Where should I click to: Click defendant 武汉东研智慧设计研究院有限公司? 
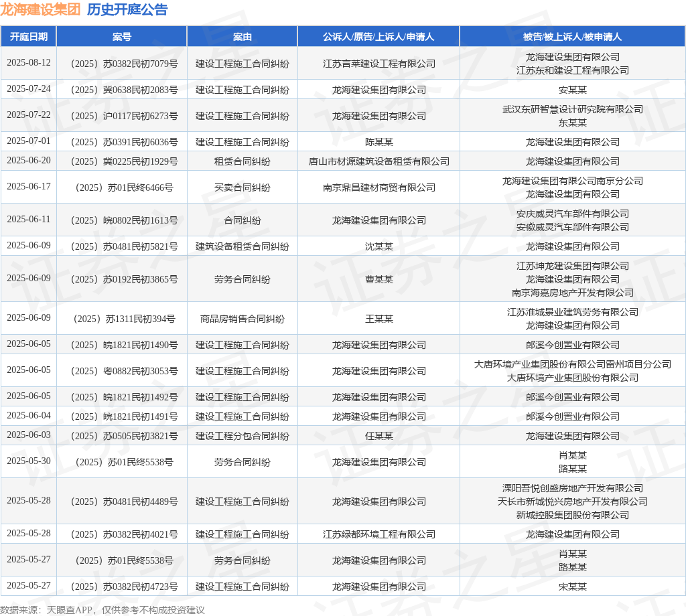[x=573, y=109]
